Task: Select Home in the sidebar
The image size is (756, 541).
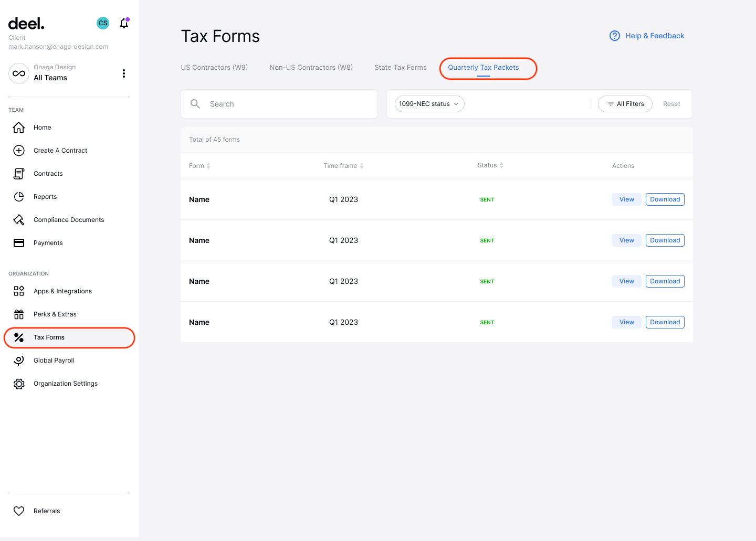Action: [x=42, y=127]
